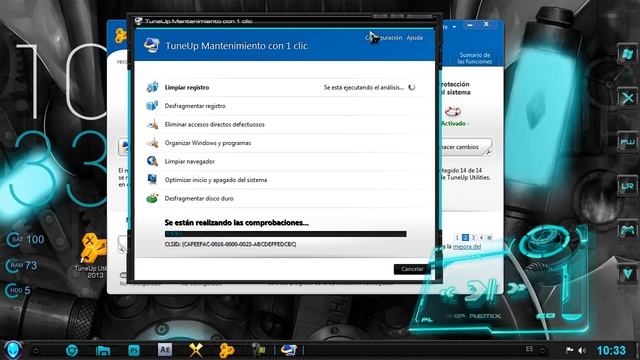Launch Photoshop from the taskbar
The width and height of the screenshot is (640, 360).
tap(134, 350)
